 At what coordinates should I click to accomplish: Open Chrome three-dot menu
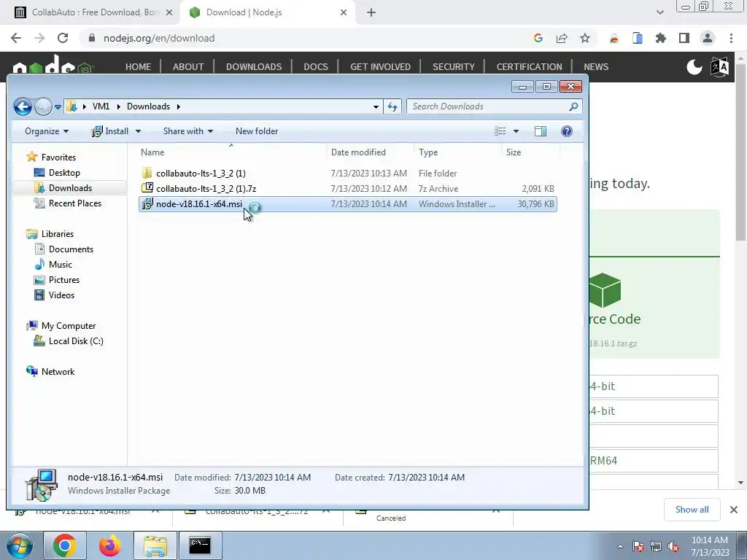[x=731, y=38]
